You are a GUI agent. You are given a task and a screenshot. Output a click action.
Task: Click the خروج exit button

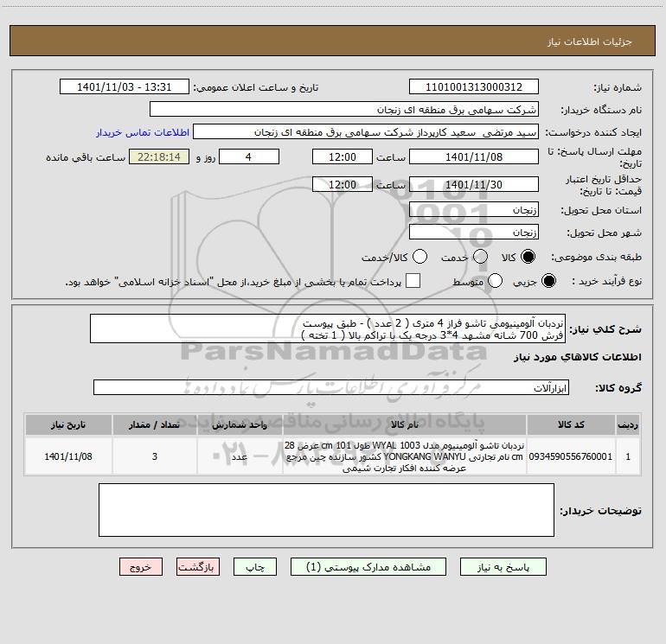coord(141,567)
